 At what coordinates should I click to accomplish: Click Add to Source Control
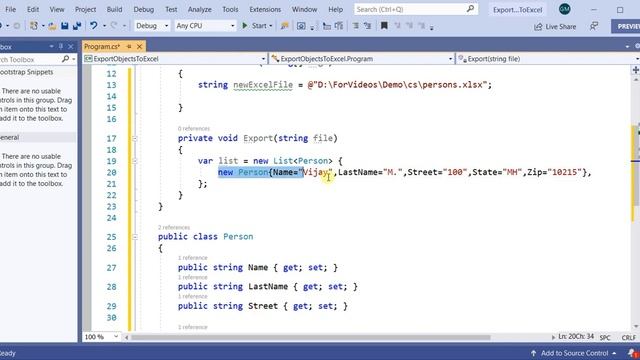pos(573,353)
